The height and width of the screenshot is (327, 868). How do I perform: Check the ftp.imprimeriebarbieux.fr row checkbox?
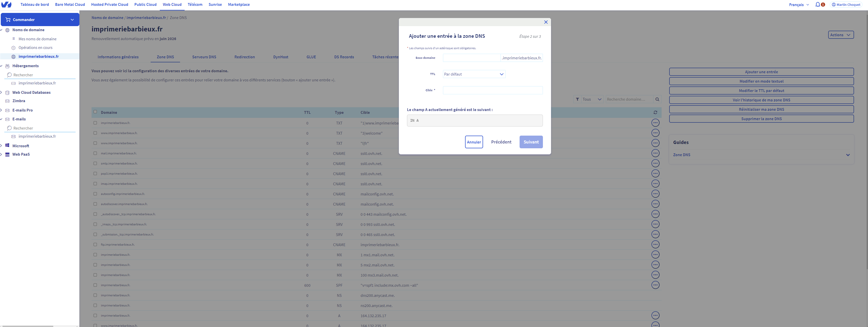pos(95,245)
